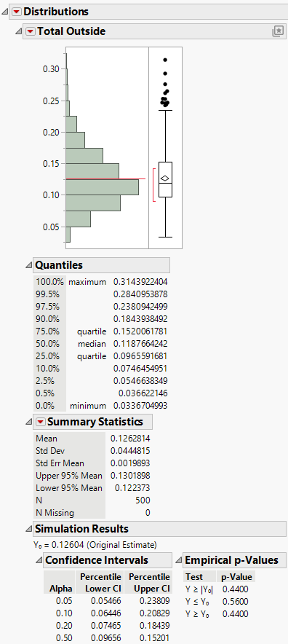Viewport: 288px width, 644px height.
Task: Click the mean diamond in the box plot
Action: tap(165, 178)
